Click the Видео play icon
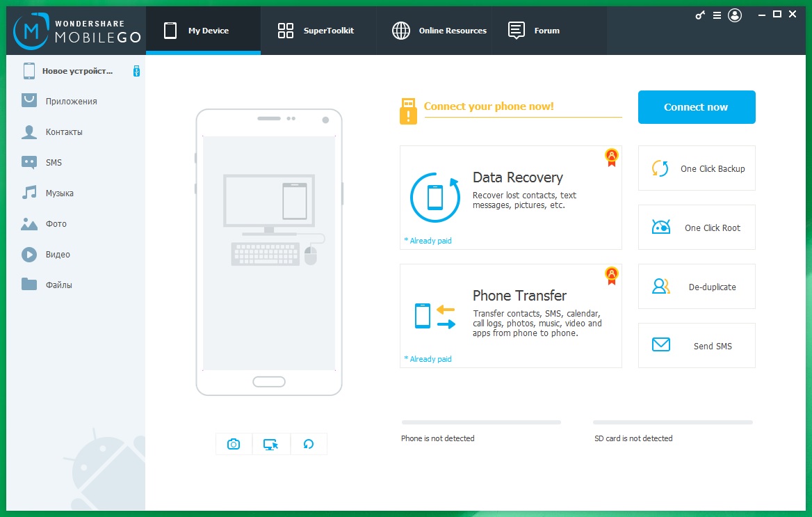Image resolution: width=812 pixels, height=517 pixels. click(29, 254)
